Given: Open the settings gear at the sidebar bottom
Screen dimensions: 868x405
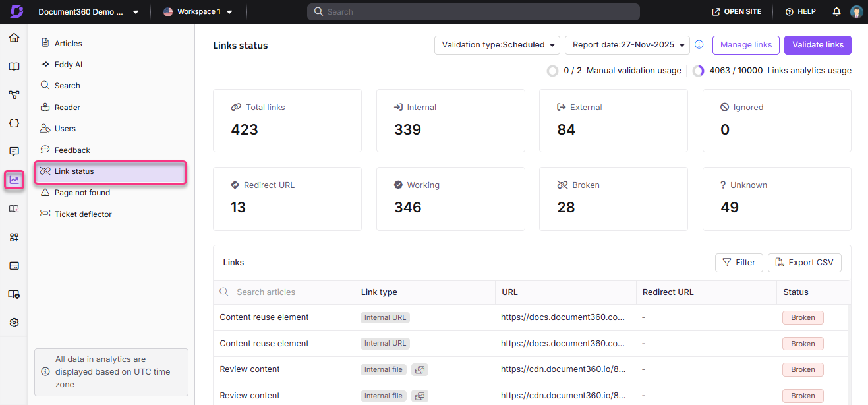Looking at the screenshot, I should pyautogui.click(x=14, y=322).
